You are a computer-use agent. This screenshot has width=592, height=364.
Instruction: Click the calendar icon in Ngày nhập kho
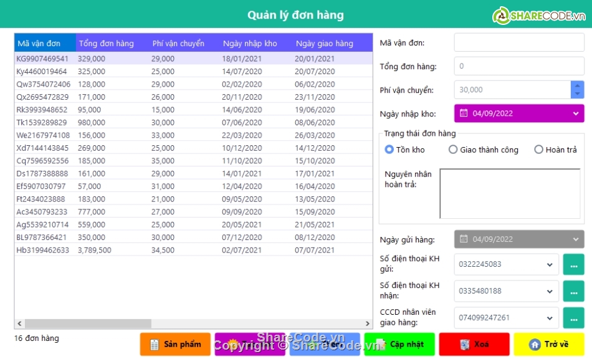[464, 113]
